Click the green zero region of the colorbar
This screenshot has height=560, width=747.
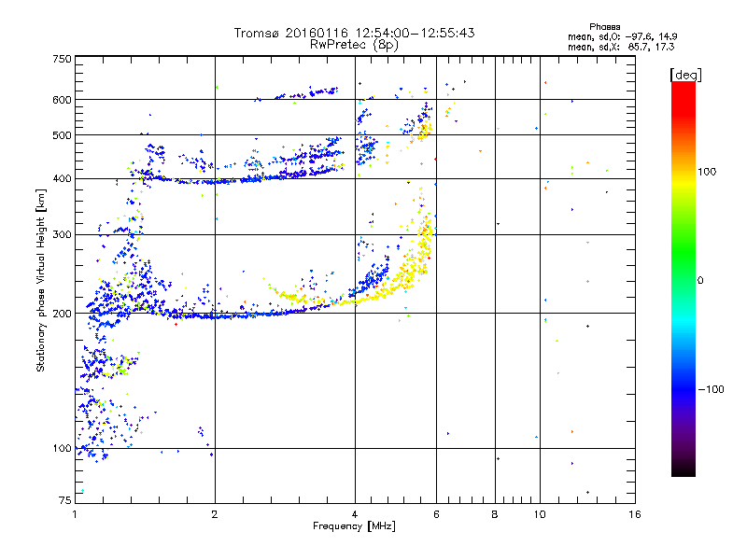coord(684,280)
